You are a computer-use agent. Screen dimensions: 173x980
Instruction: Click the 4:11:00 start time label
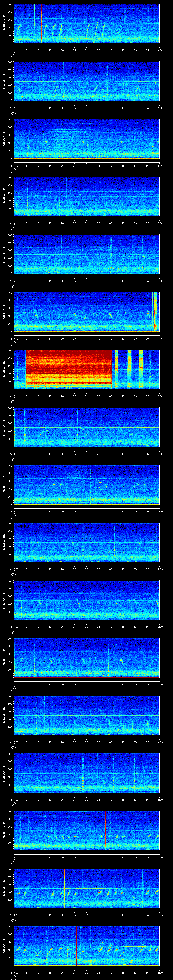[14, 627]
